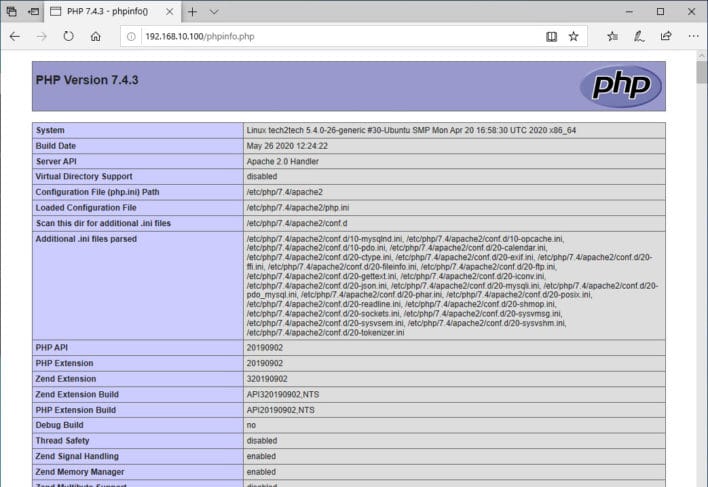This screenshot has height=487, width=708.
Task: Open the site information icon in address bar
Action: (131, 37)
